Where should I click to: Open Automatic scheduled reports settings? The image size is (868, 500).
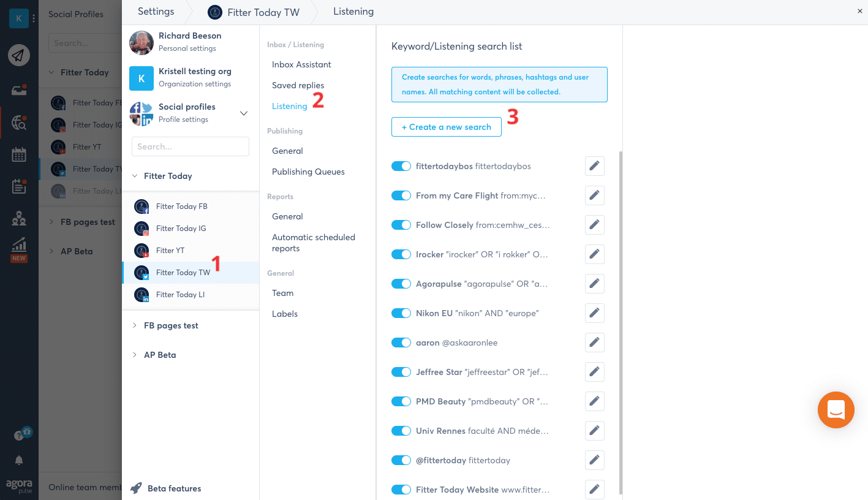[314, 243]
